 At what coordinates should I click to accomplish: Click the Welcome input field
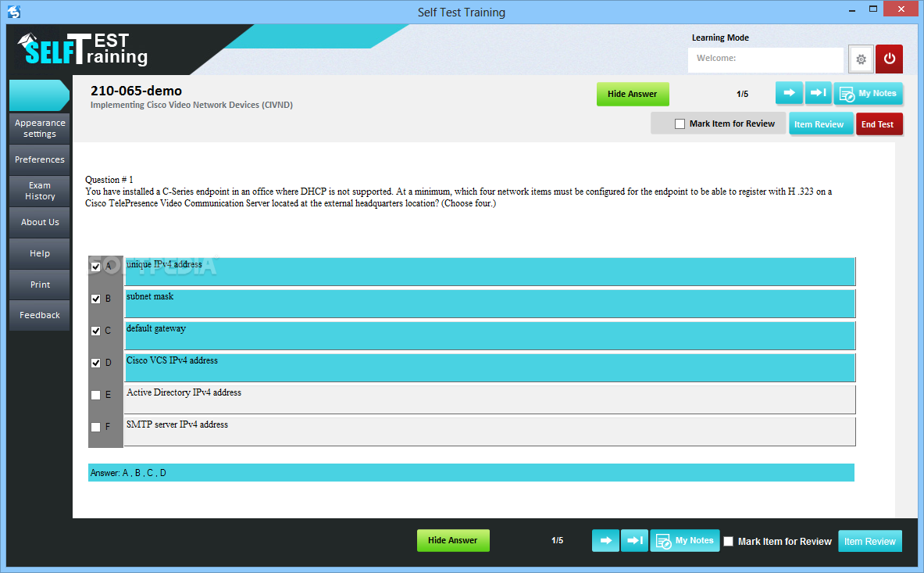point(765,59)
